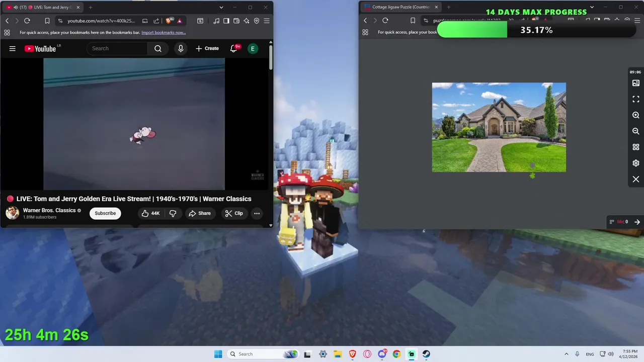Reload the YouTube browser page
The image size is (644, 362).
pos(27,21)
